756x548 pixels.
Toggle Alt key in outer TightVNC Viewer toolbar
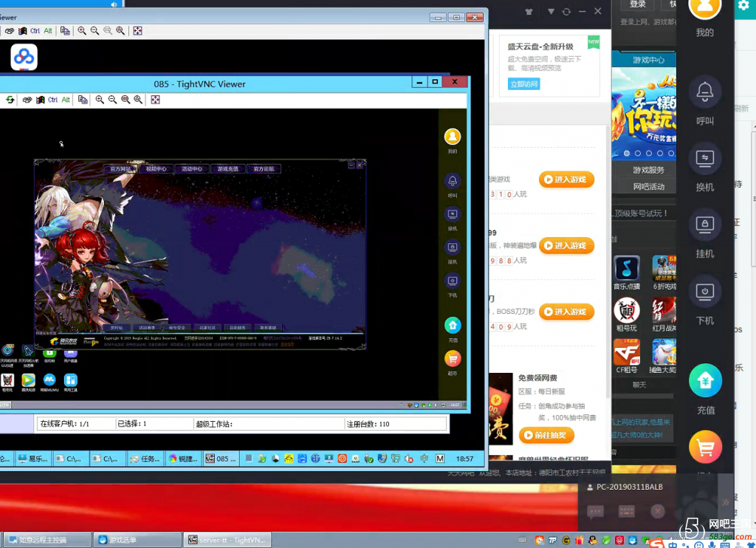point(48,31)
